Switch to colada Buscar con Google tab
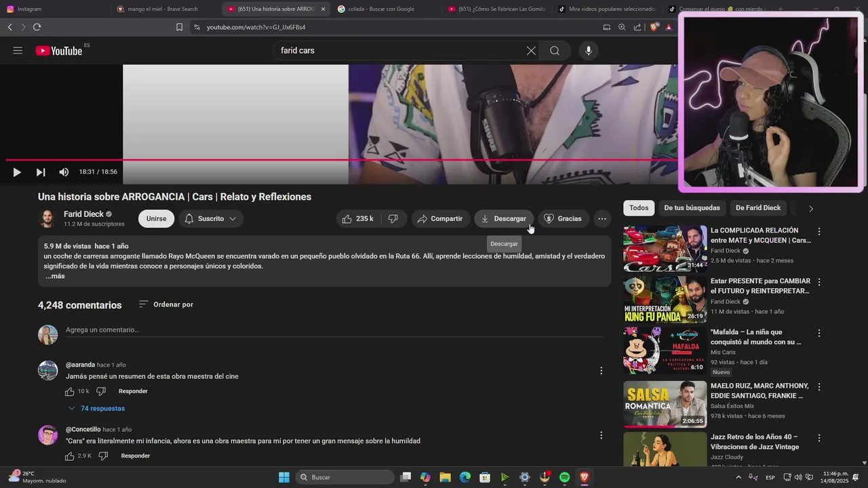This screenshot has height=488, width=868. point(385,9)
